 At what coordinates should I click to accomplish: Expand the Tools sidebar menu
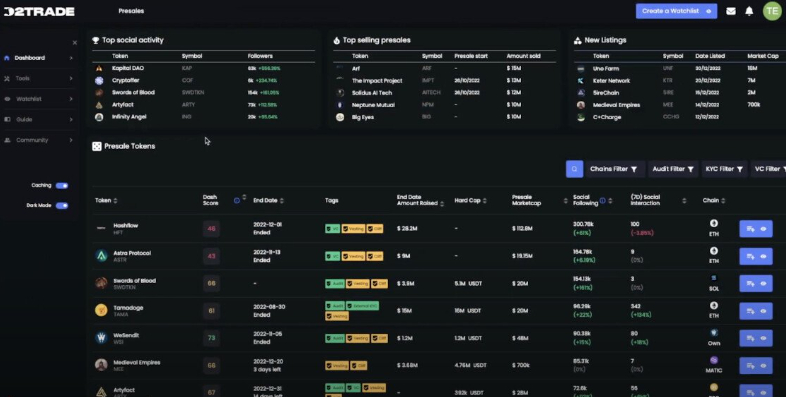coord(39,78)
